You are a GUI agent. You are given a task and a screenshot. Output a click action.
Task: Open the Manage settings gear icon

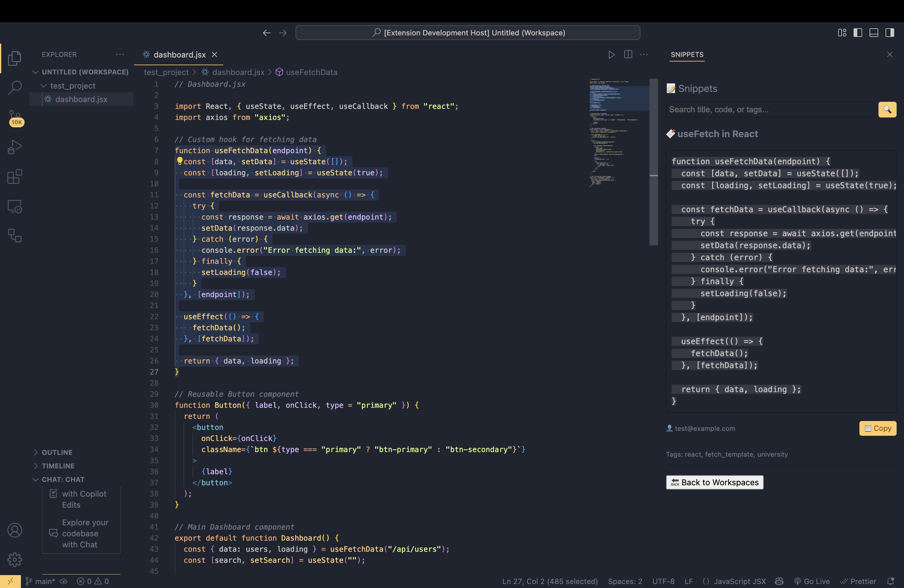14,559
